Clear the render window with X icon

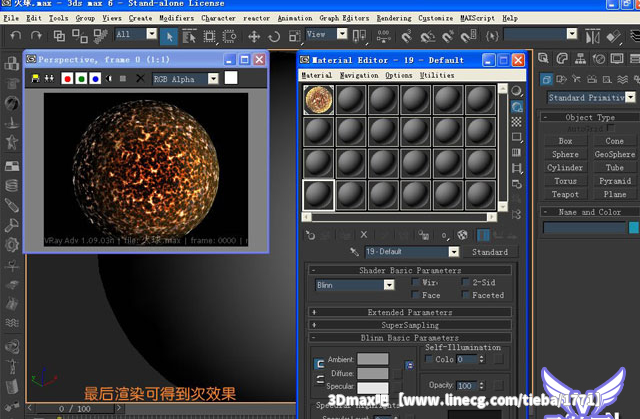[x=140, y=78]
